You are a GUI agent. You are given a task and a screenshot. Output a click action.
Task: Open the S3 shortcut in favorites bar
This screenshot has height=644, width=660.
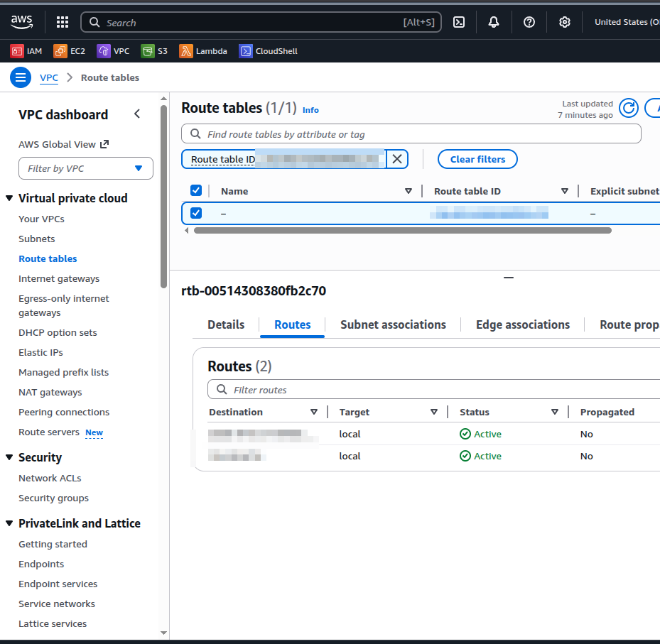tap(155, 51)
